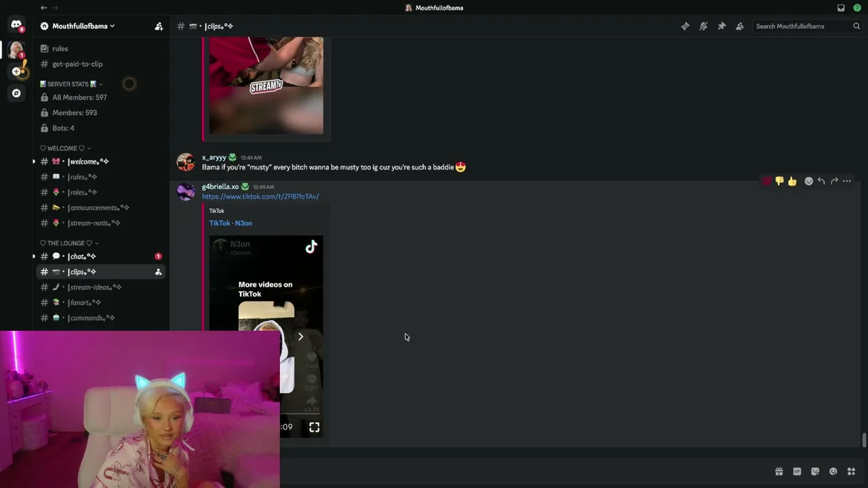
Task: Go forward with the right arrow
Action: [x=56, y=7]
